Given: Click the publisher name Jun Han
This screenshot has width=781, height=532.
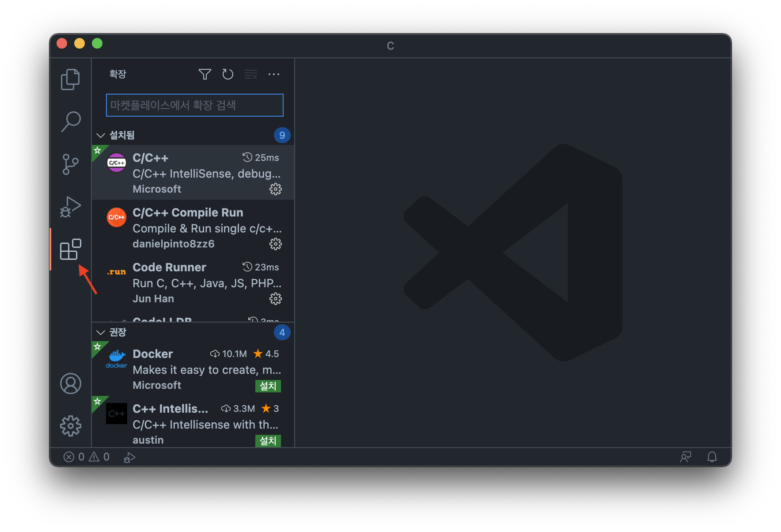Looking at the screenshot, I should click(153, 299).
